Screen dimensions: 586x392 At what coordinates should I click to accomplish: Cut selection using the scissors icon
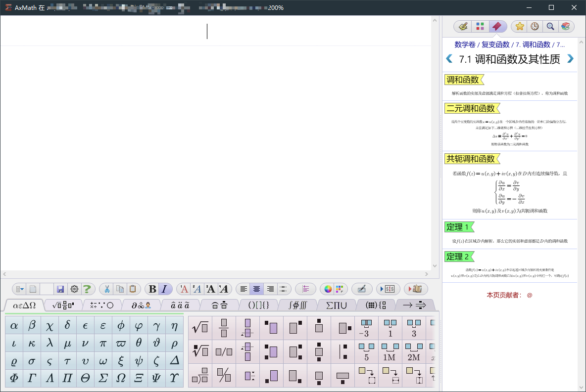tap(107, 290)
